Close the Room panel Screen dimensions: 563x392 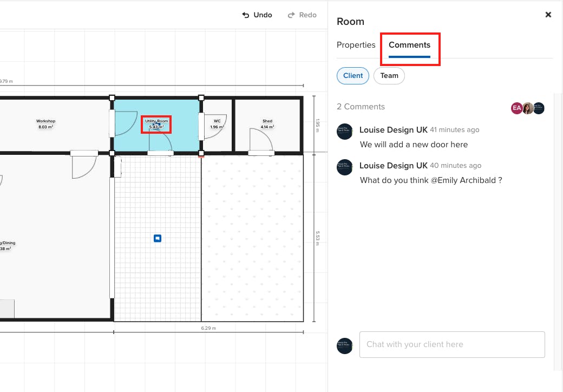[x=548, y=15]
